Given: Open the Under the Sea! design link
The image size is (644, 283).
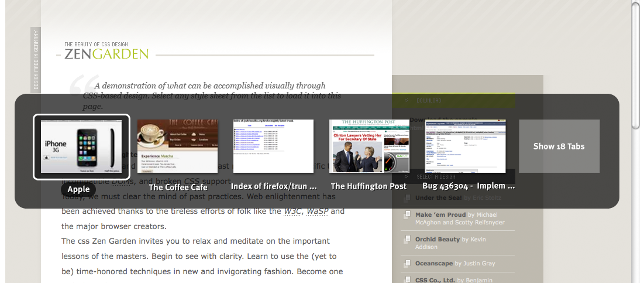Looking at the screenshot, I should 439,198.
